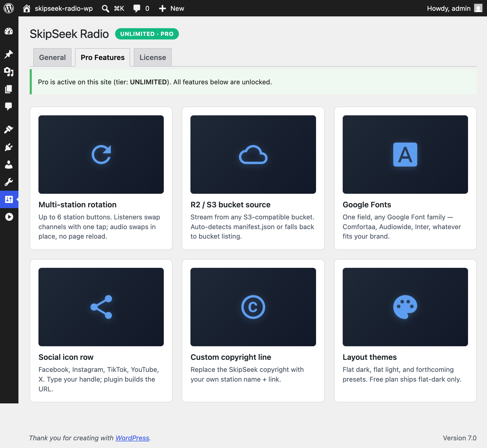Click the ⌘K shortcut label in admin bar
The width and height of the screenshot is (487, 448).
tap(119, 8)
